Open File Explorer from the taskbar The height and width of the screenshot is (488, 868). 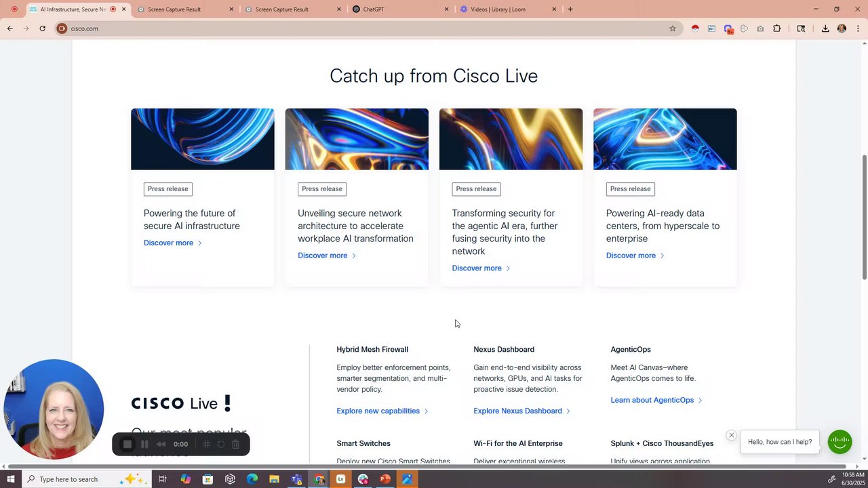pyautogui.click(x=274, y=479)
